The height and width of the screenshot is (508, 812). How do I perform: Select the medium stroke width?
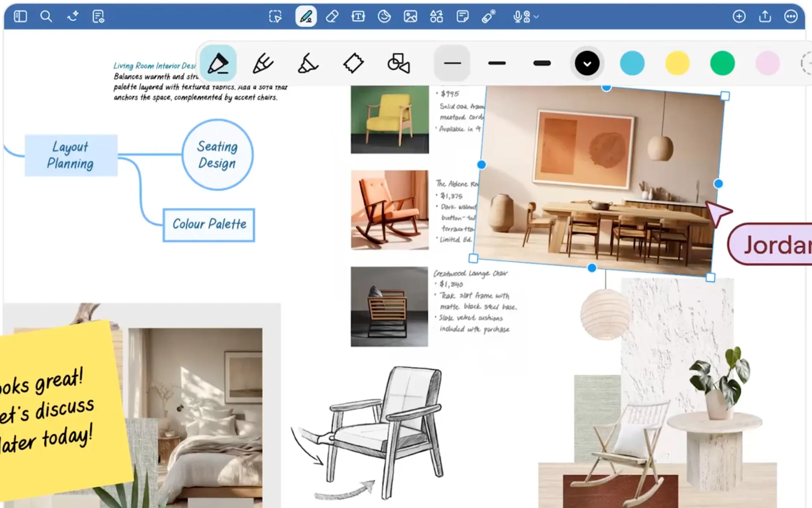(497, 63)
